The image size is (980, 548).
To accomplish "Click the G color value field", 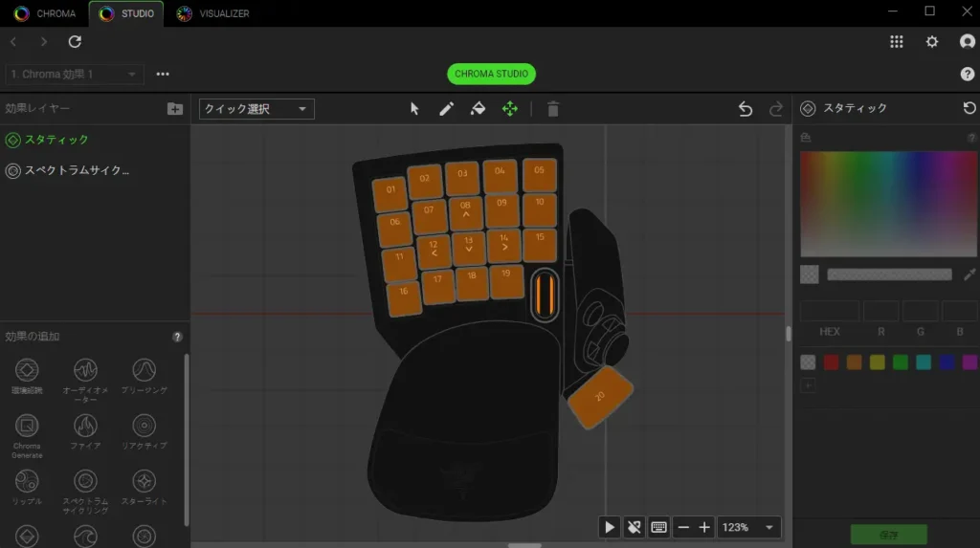I will pyautogui.click(x=920, y=311).
